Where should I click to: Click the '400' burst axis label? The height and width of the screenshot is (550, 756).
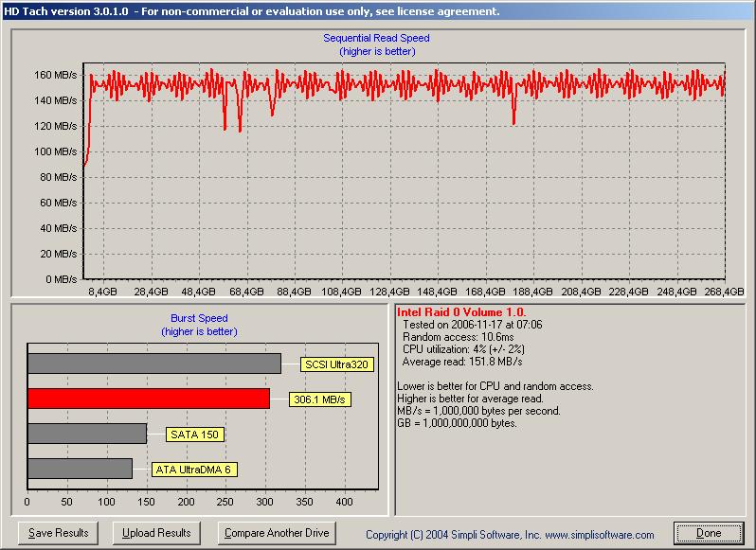point(344,502)
